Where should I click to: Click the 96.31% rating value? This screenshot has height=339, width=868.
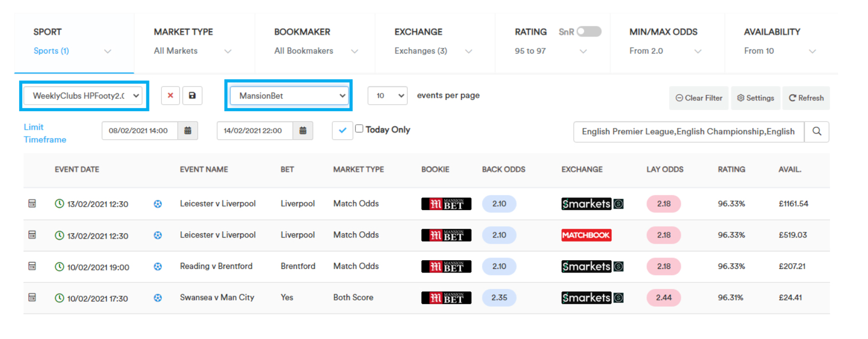pyautogui.click(x=731, y=298)
